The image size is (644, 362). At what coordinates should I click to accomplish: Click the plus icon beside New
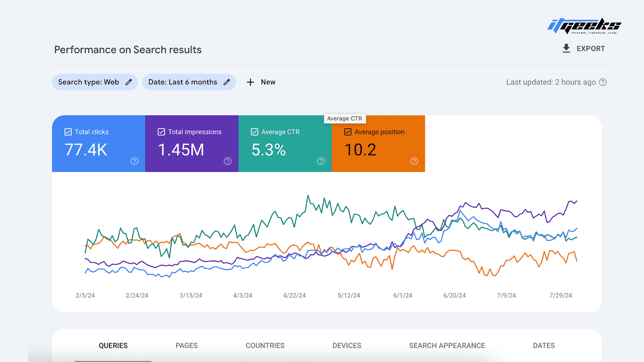coord(250,82)
